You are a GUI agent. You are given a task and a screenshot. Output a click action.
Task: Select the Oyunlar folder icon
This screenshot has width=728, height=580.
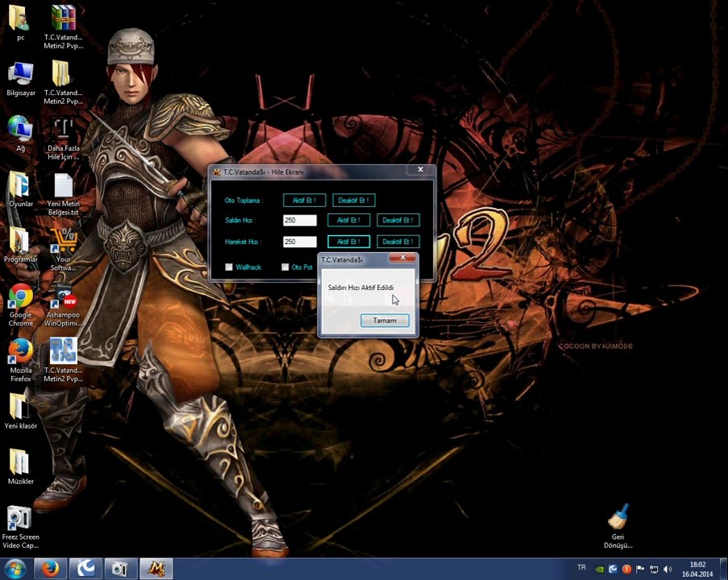20,189
